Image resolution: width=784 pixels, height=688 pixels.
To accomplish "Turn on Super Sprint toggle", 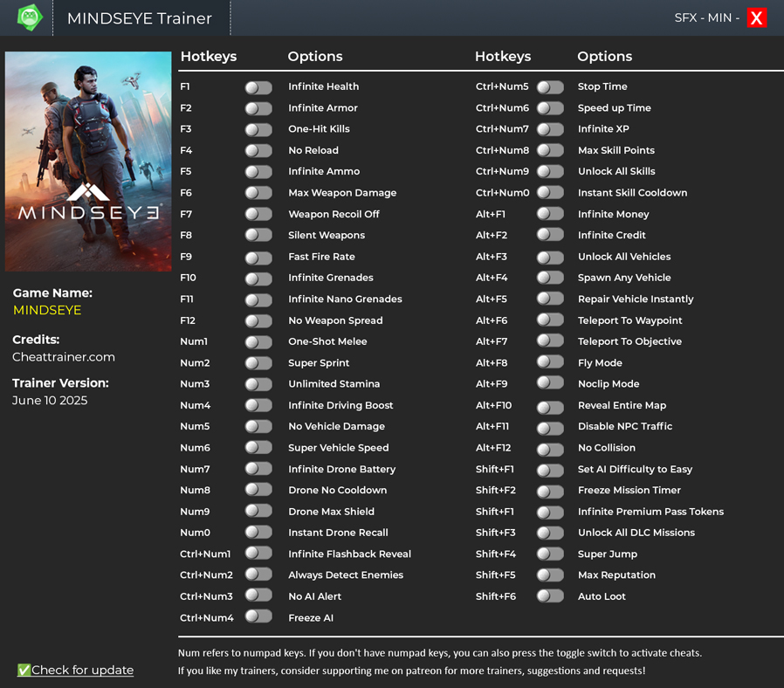I will pos(258,363).
